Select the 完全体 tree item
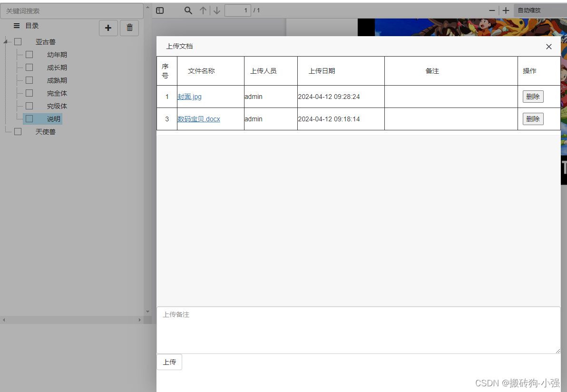 point(57,93)
